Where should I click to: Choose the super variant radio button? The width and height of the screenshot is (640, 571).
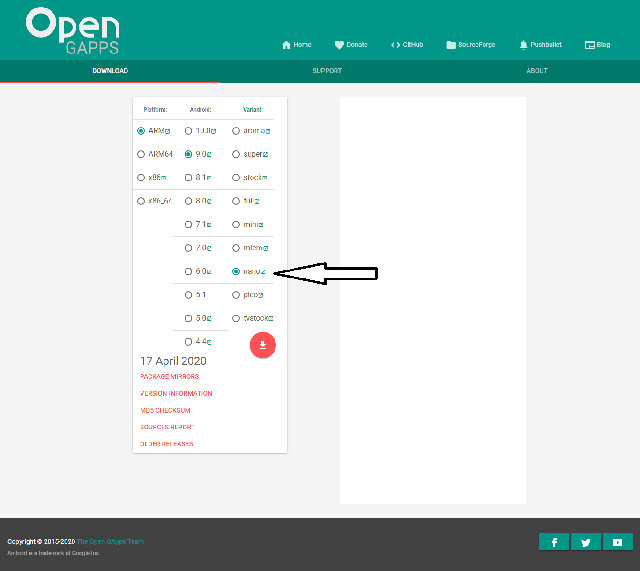pyautogui.click(x=236, y=154)
